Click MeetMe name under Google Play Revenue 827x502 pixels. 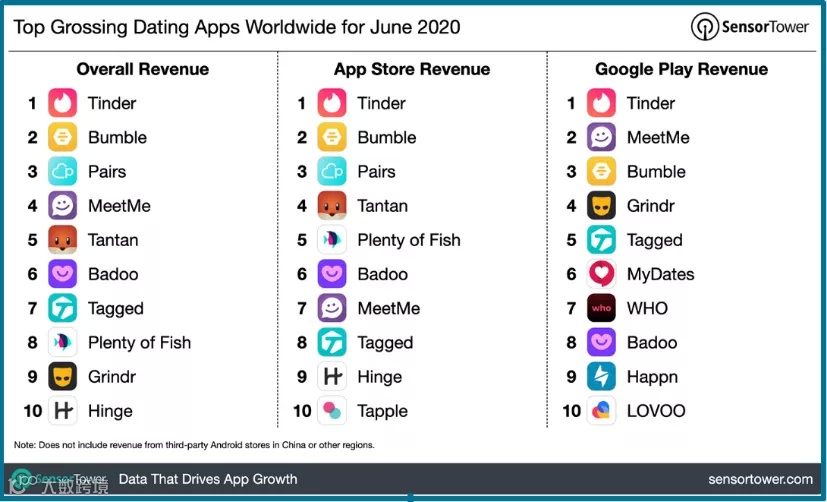[x=658, y=137]
